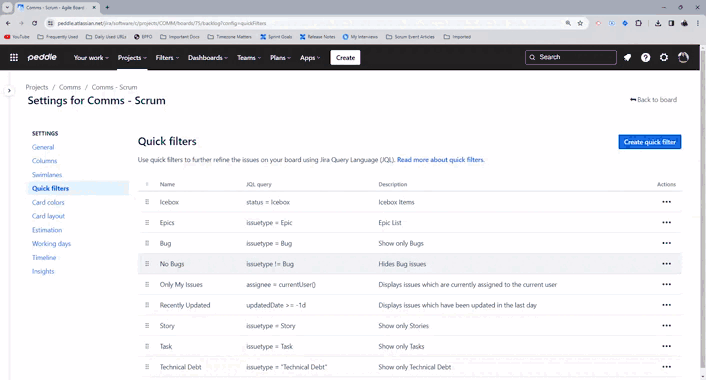This screenshot has width=706, height=380.
Task: Open a new browser tab
Action: click(107, 7)
